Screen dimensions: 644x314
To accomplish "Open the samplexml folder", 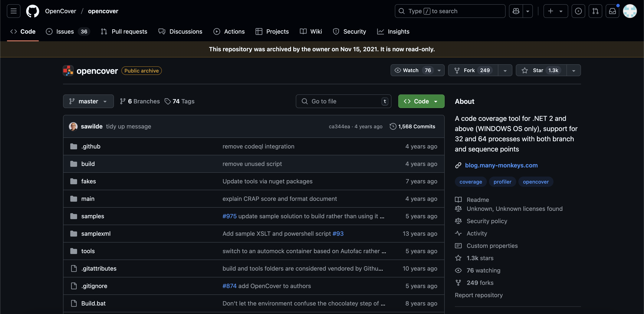I will click(x=96, y=234).
